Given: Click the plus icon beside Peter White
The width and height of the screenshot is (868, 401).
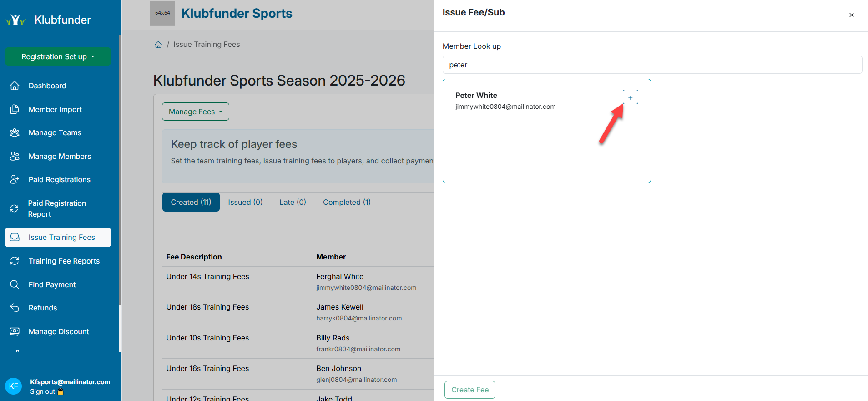Looking at the screenshot, I should click(x=630, y=97).
